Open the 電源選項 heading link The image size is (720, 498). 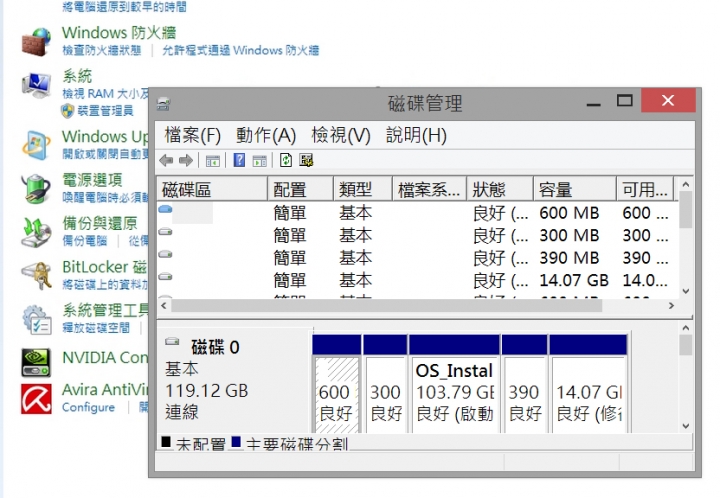click(x=92, y=180)
